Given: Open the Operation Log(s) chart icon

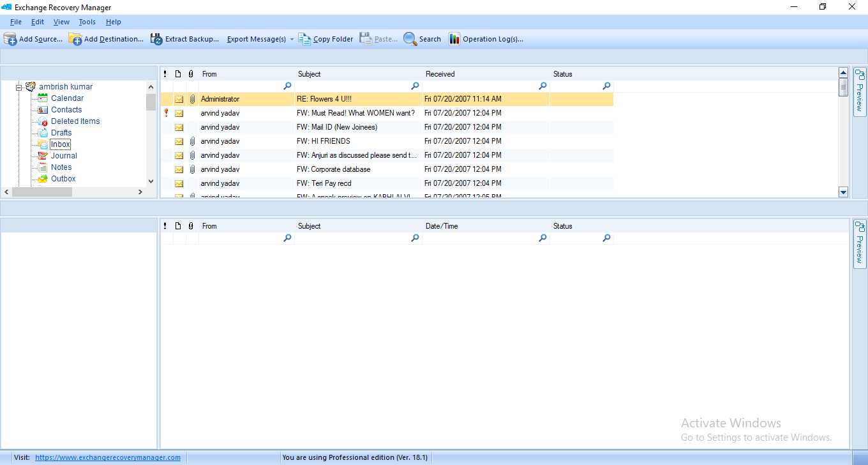Looking at the screenshot, I should [454, 39].
